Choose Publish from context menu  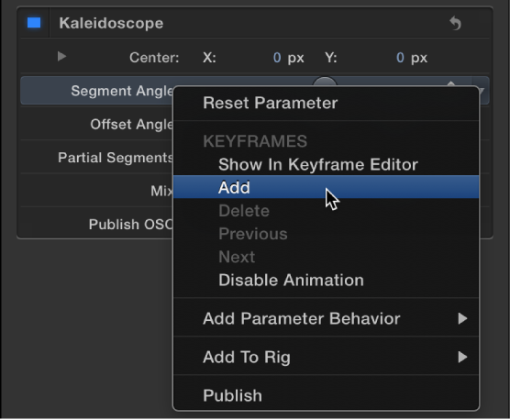point(326,395)
